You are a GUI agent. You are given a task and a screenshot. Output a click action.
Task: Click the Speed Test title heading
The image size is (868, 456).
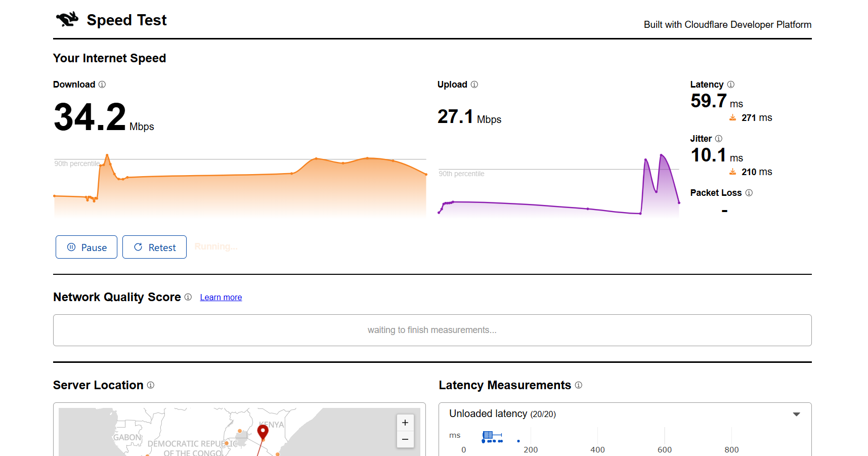tap(126, 20)
